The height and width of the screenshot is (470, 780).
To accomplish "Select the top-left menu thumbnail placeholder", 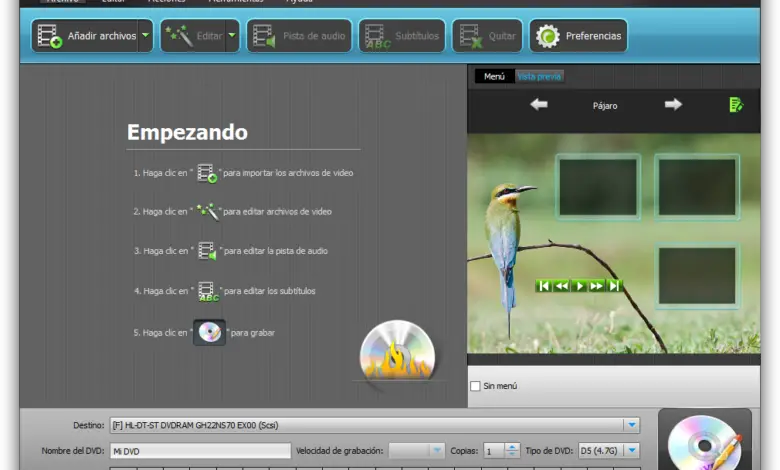I will pos(598,187).
